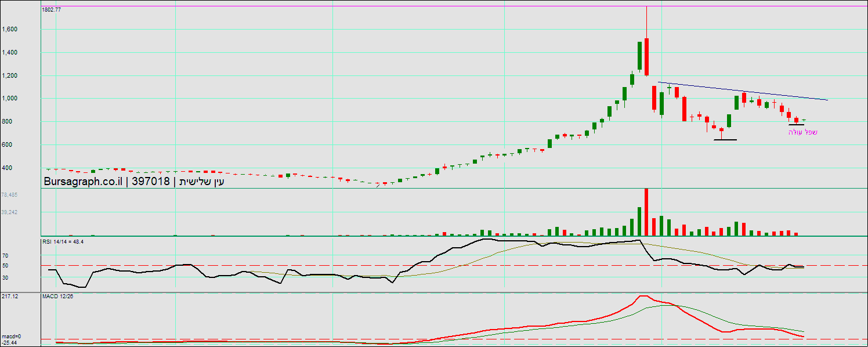The width and height of the screenshot is (868, 347).
Task: Select the 78,485 volume axis label
Action: [10, 195]
